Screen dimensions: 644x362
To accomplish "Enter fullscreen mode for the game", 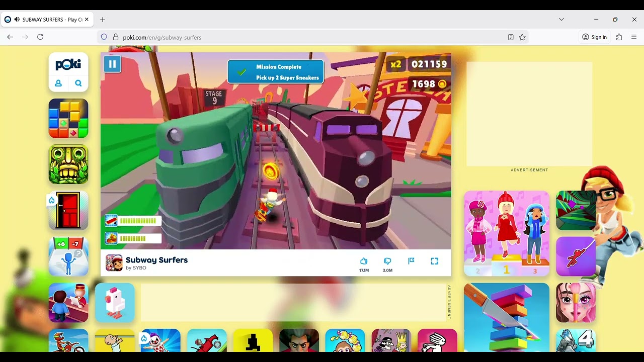I will point(434,261).
